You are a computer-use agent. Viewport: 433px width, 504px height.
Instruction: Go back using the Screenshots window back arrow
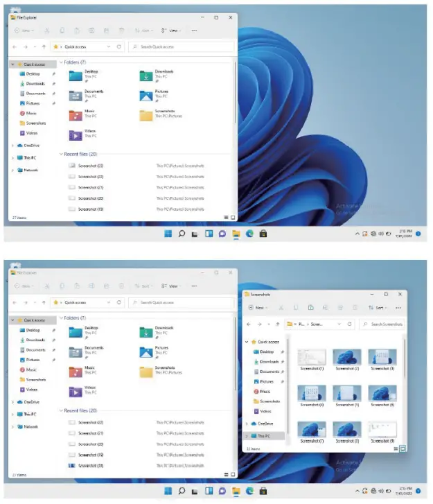249,324
